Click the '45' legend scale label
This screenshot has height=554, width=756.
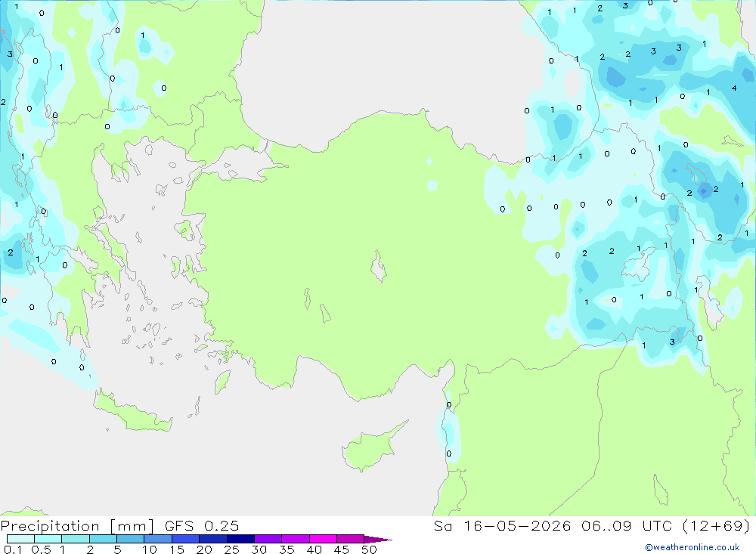coord(342,549)
